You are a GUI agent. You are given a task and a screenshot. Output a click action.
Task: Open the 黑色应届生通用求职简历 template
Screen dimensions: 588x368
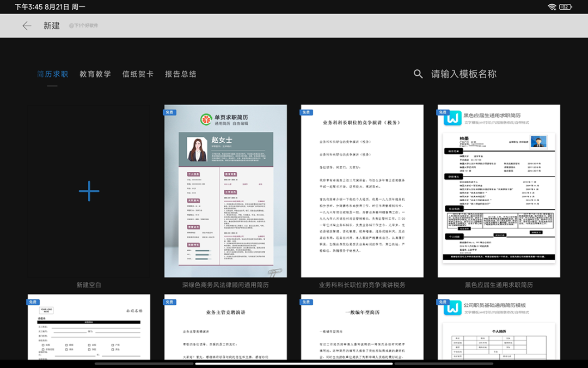pyautogui.click(x=499, y=191)
